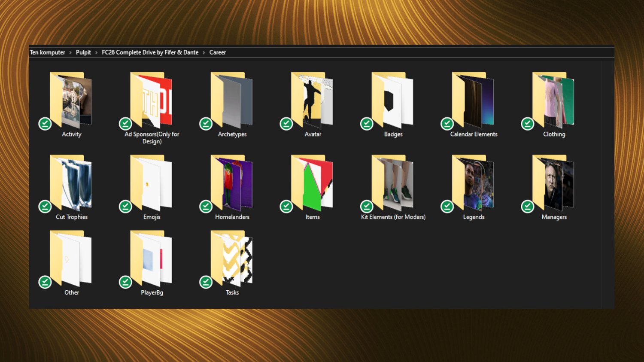Go to Pulpit in the address path

click(83, 52)
